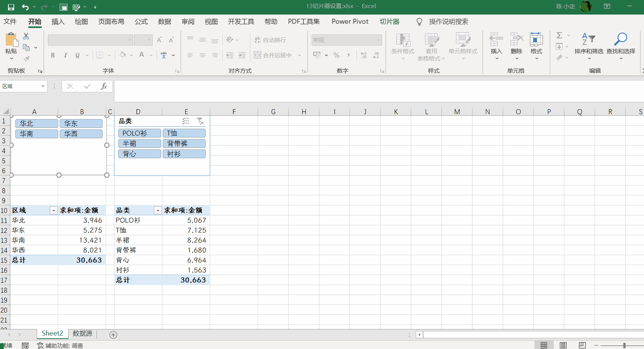This screenshot has width=644, height=349.
Task: Click the insert function fx icon
Action: [104, 86]
